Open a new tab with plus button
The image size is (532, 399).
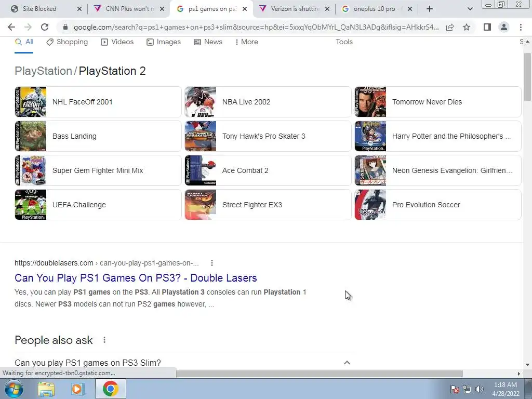pos(430,9)
